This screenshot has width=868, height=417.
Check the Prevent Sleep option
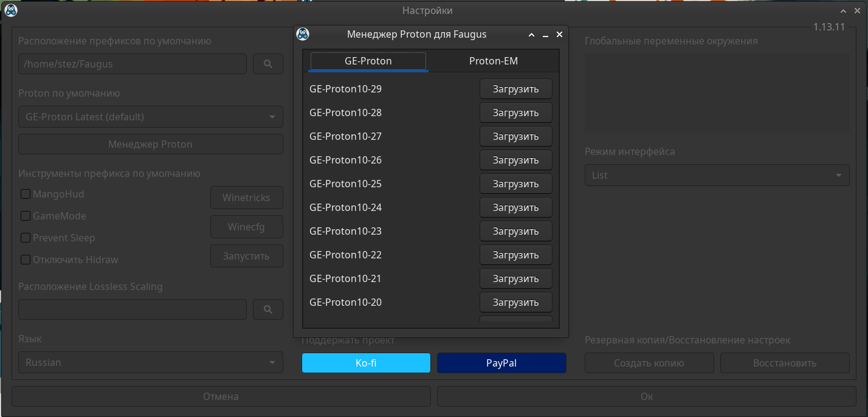click(26, 238)
